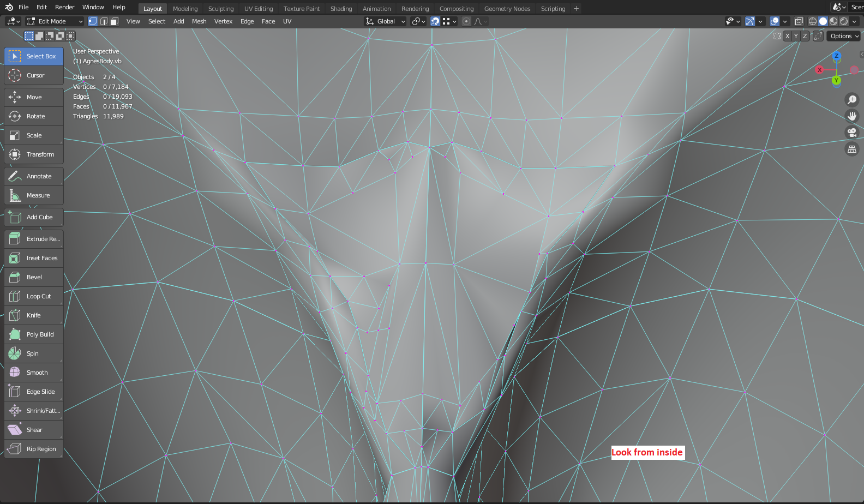This screenshot has width=864, height=504.
Task: Open visibility and selectability filter dropdown
Action: tap(733, 21)
